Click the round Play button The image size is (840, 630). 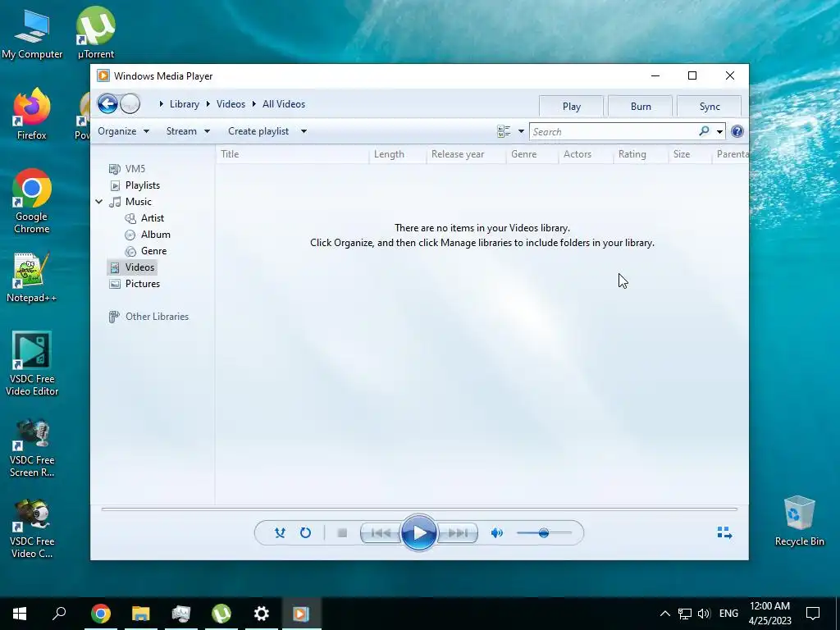[x=419, y=533]
